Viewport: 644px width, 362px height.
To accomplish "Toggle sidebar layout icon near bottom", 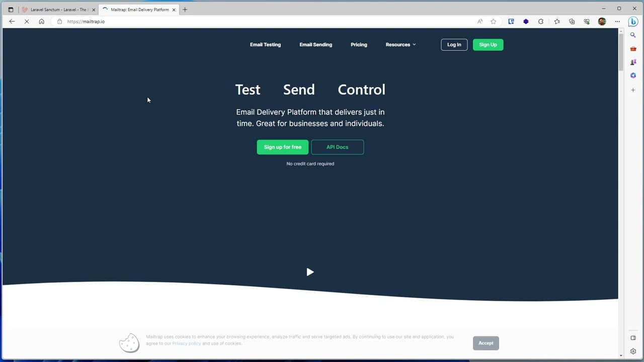I will [633, 338].
